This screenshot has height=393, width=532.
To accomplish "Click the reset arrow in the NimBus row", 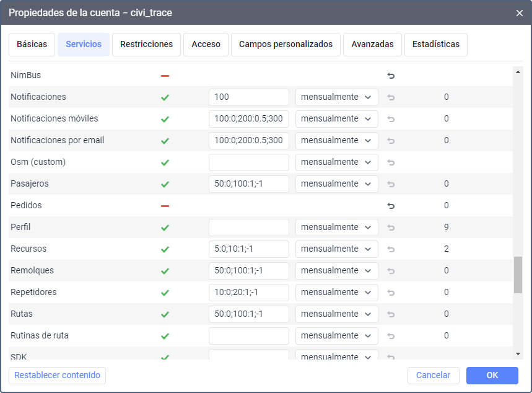I will [x=391, y=76].
